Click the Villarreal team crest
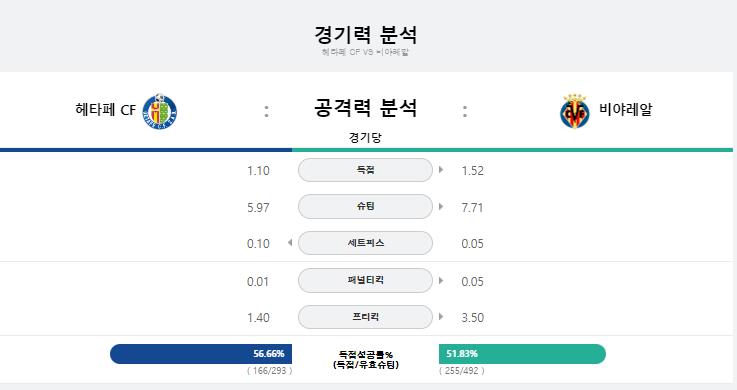This screenshot has height=390, width=737. [x=574, y=111]
